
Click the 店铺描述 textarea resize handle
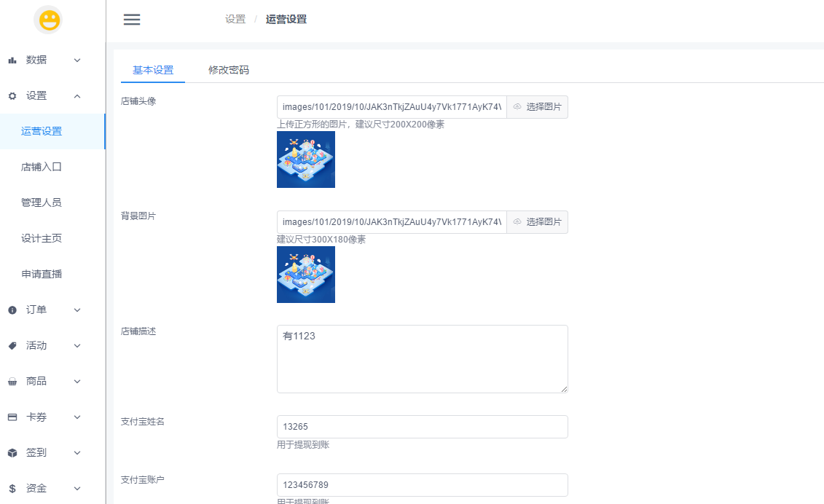(x=564, y=389)
